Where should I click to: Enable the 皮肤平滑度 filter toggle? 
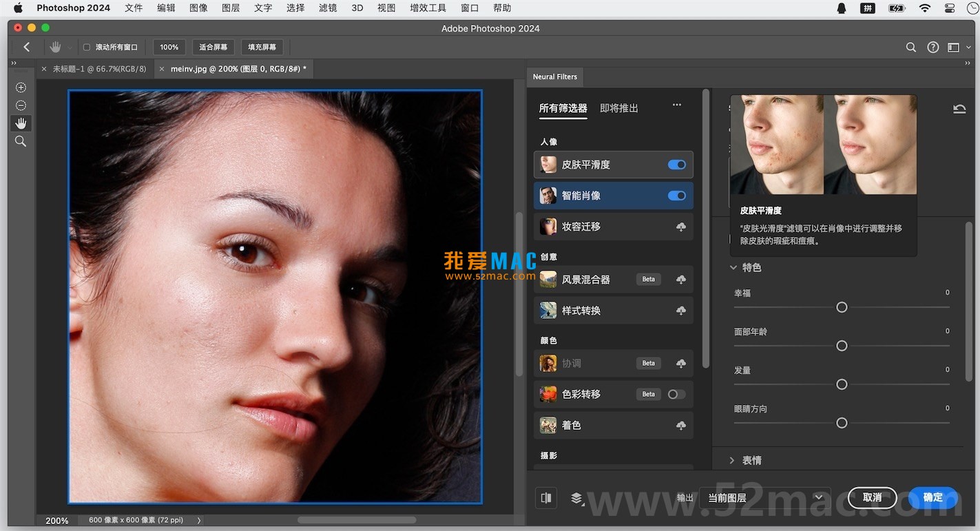pyautogui.click(x=676, y=164)
